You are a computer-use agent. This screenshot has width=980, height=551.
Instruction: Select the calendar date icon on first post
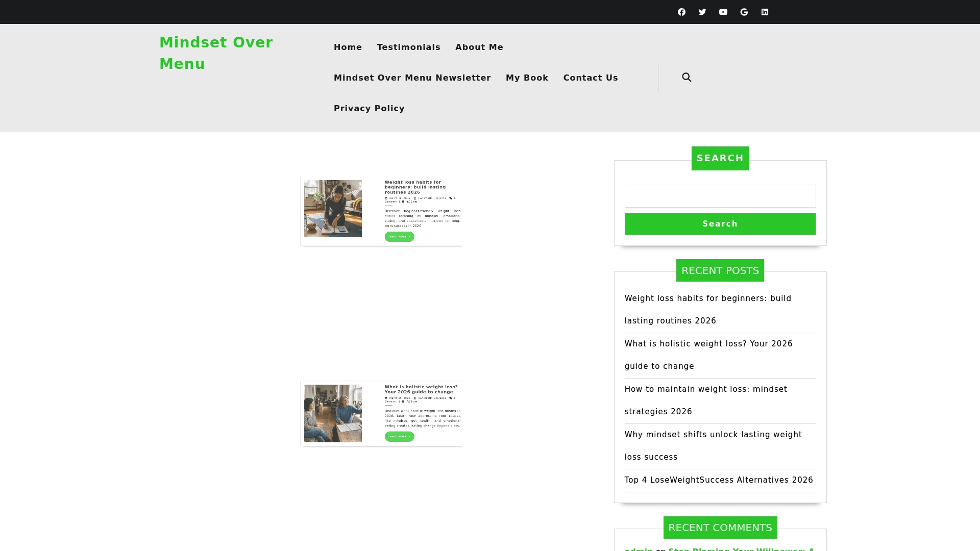[x=386, y=198]
